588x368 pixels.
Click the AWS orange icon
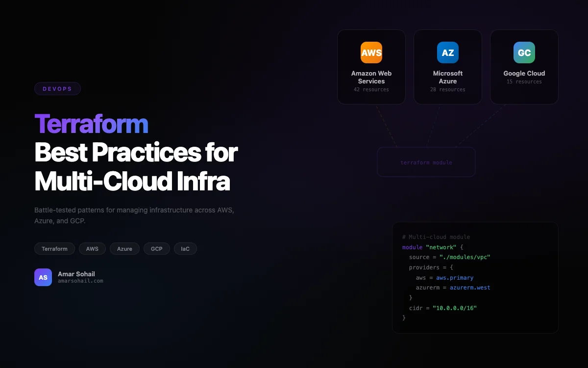point(371,52)
